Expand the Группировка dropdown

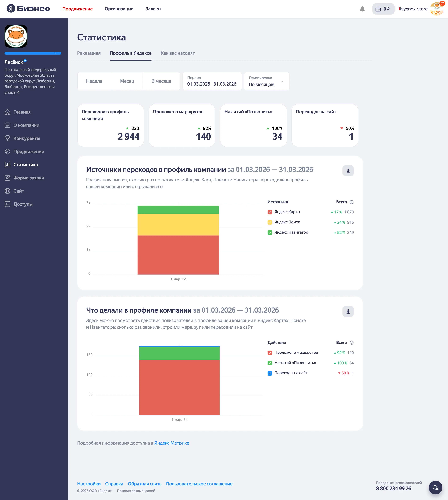[267, 81]
